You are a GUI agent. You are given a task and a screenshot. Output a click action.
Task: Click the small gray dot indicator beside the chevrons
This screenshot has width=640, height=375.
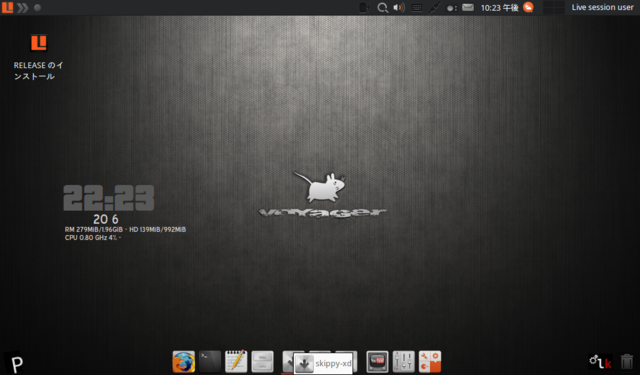click(x=37, y=7)
